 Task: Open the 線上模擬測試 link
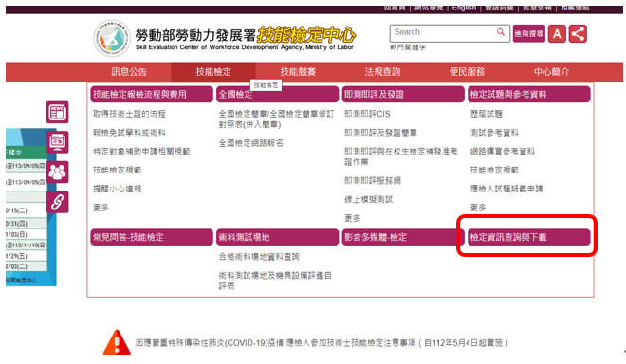[x=369, y=200]
